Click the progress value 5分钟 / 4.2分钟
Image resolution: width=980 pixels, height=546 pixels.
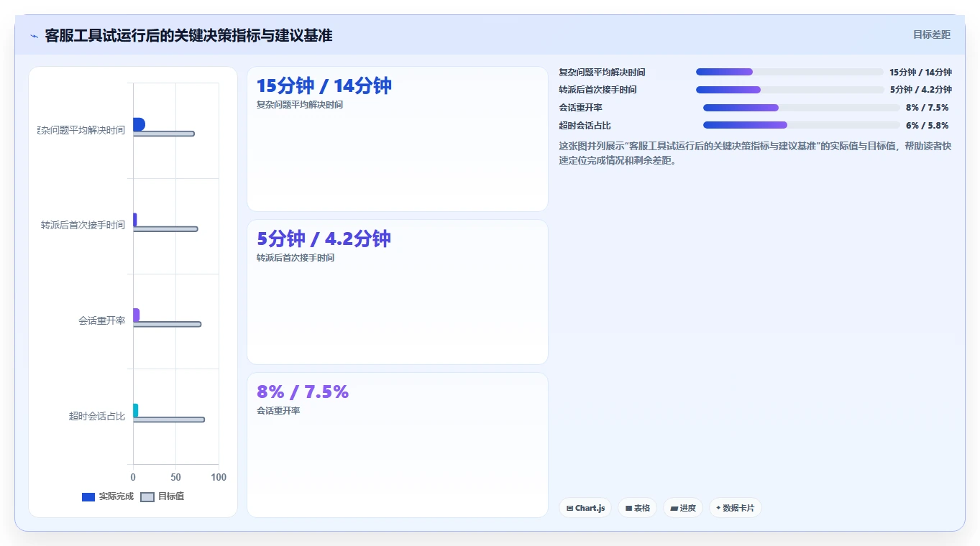(x=921, y=90)
